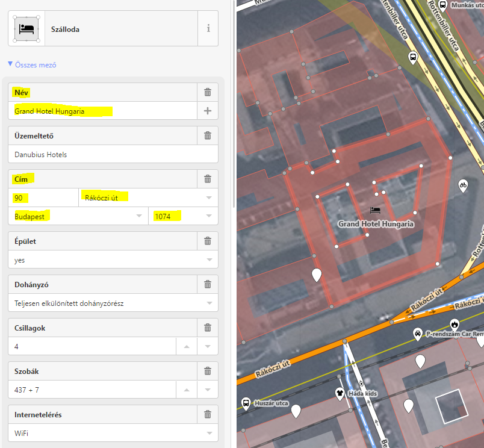The width and height of the screenshot is (484, 448).
Task: Select bus stop icon beside Munkás utca label
Action: (x=442, y=5)
